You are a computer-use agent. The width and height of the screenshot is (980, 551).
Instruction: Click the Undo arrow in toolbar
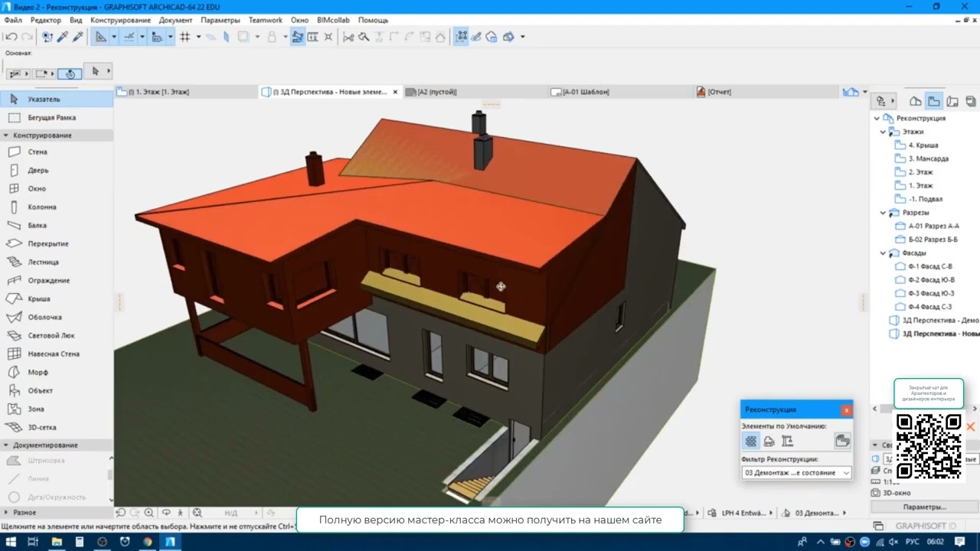(11, 37)
